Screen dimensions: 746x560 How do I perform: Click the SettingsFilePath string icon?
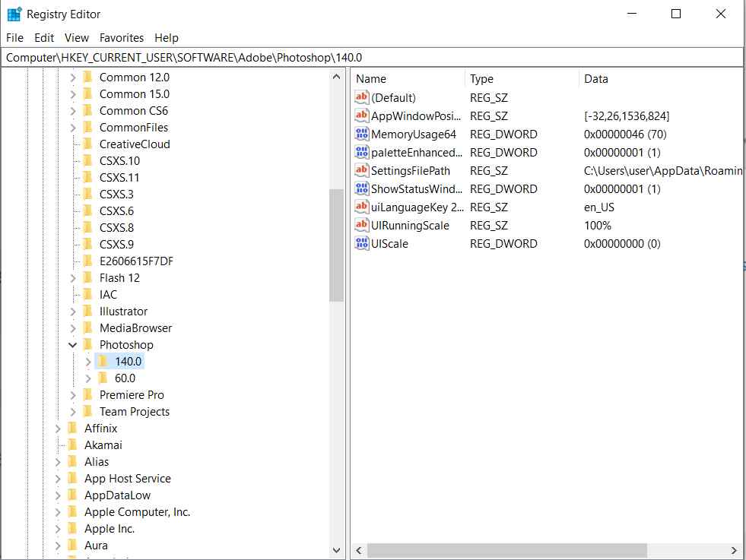361,170
